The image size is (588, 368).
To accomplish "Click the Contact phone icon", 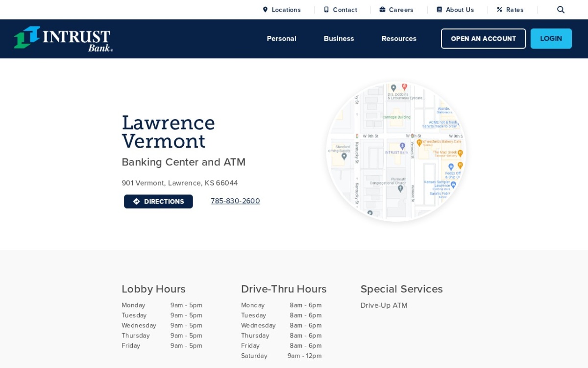I will point(326,10).
